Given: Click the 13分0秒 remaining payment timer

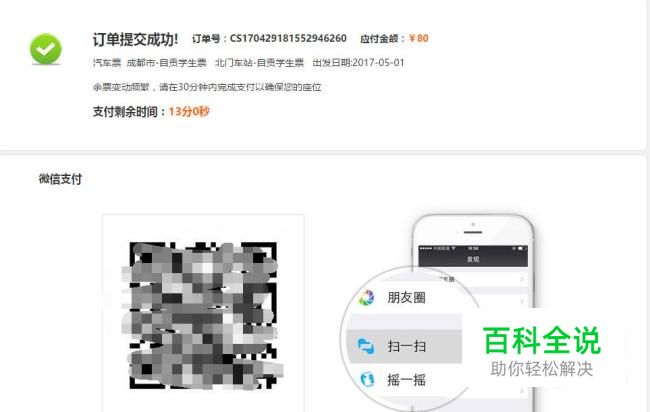Looking at the screenshot, I should point(189,111).
